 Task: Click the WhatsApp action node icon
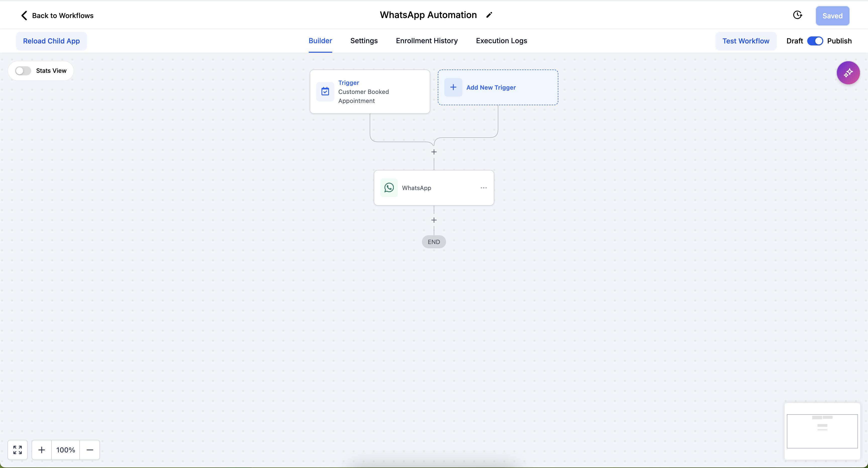[x=389, y=188]
